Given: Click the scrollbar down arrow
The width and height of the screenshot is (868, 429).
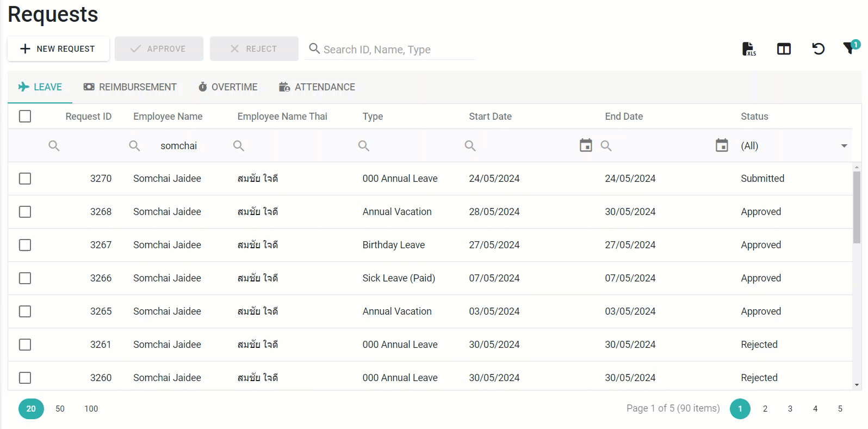Looking at the screenshot, I should pos(857,385).
